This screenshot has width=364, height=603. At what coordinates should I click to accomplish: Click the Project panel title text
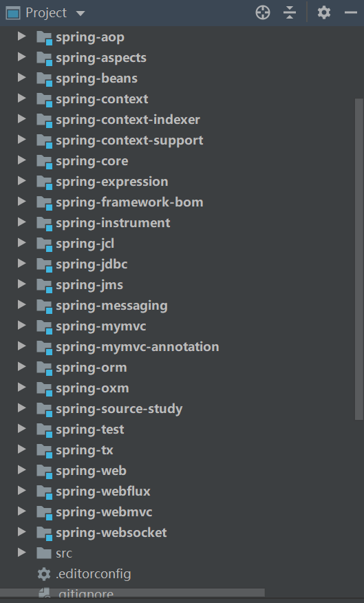pyautogui.click(x=46, y=13)
